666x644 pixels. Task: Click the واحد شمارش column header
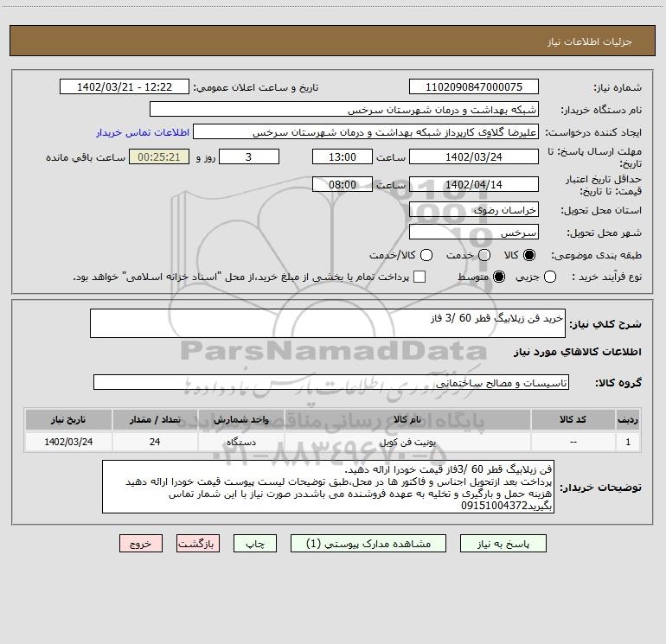240,419
